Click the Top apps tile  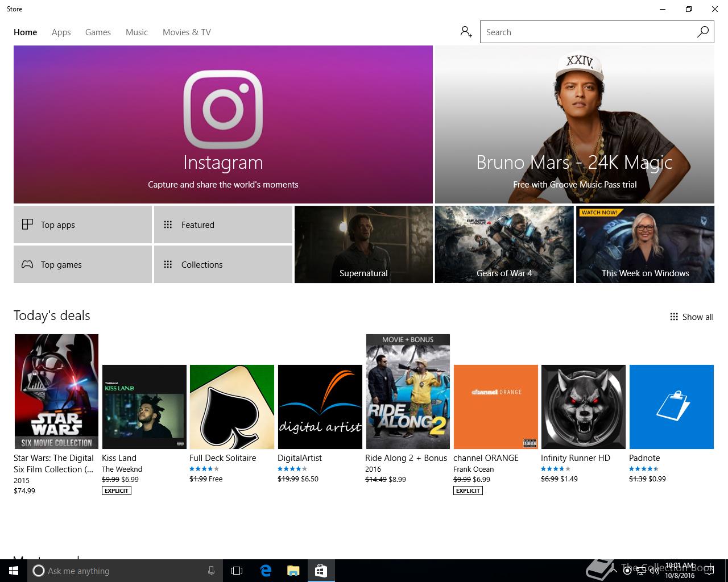82,225
